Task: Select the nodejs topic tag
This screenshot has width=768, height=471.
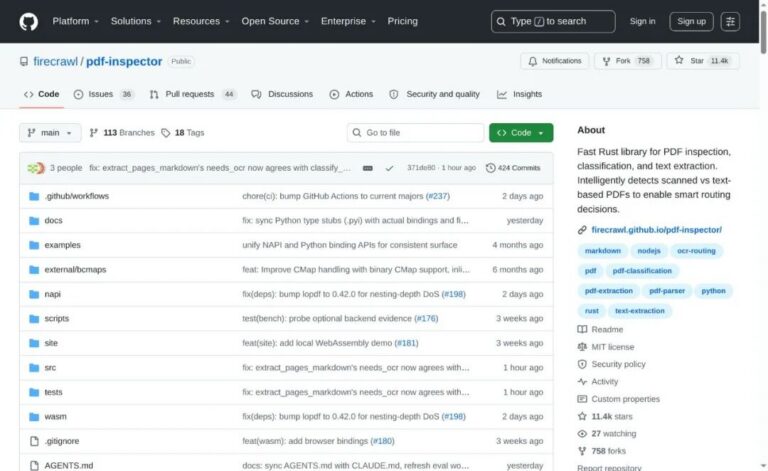Action: coord(649,251)
